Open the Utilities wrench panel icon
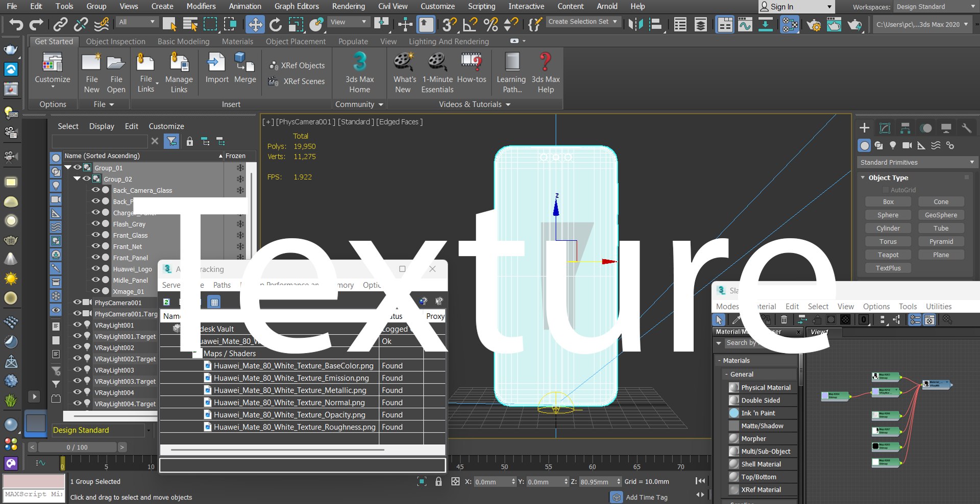The image size is (980, 504). point(966,128)
